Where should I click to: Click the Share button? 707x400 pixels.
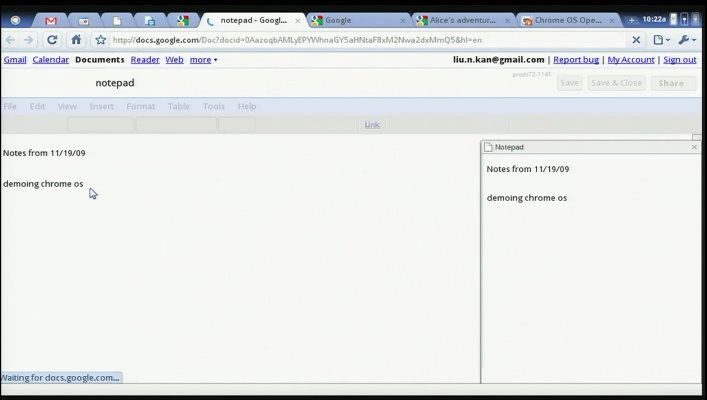[674, 83]
